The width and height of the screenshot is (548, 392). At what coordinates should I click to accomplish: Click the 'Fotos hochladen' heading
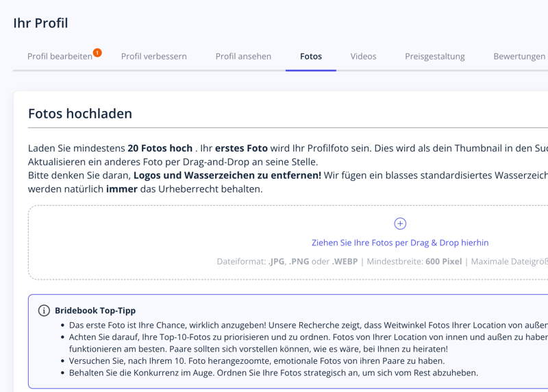coord(80,114)
